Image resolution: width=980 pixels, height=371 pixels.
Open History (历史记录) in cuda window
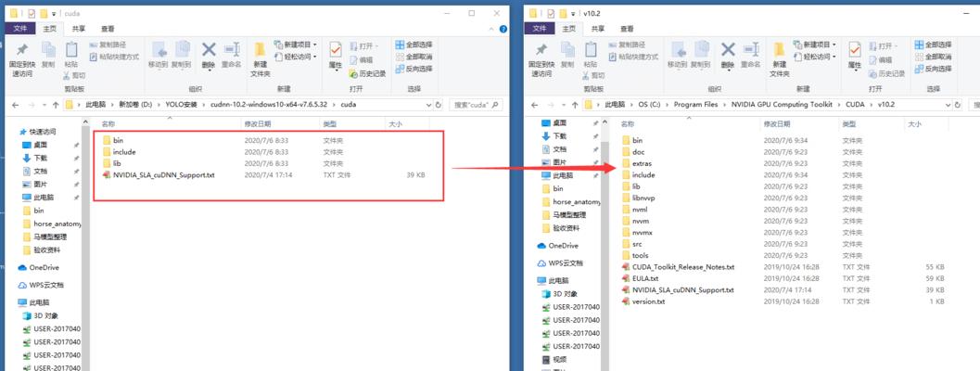click(367, 73)
